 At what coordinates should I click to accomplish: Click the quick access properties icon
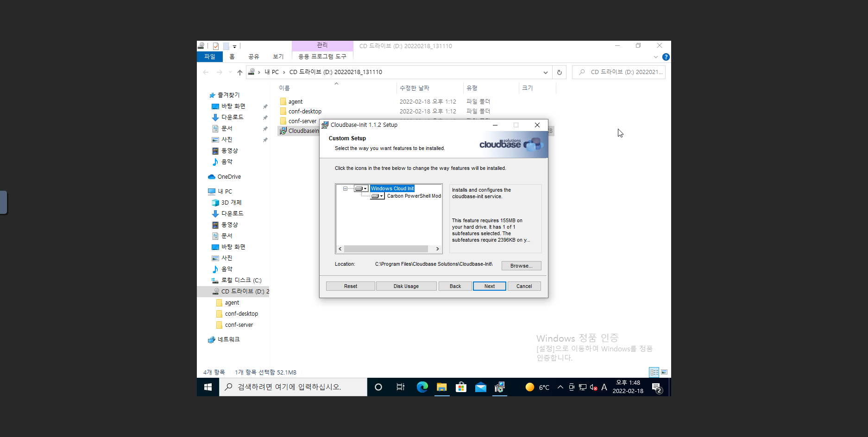[x=216, y=46]
